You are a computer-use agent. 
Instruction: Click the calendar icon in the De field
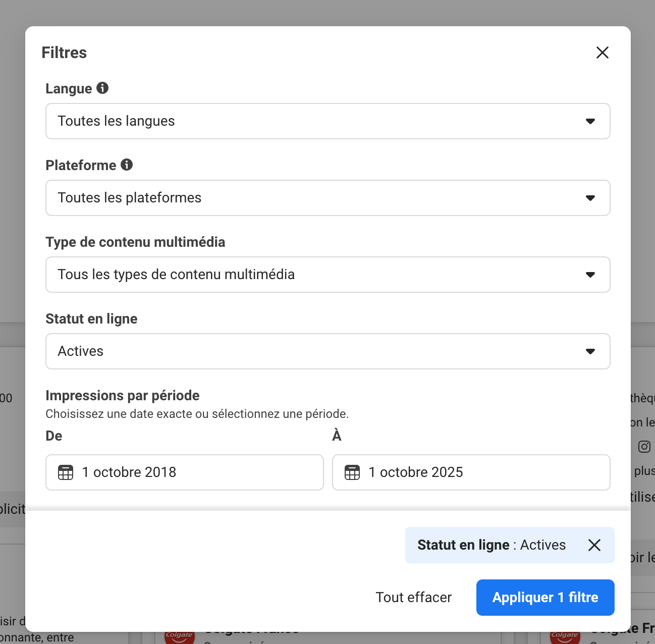[66, 472]
